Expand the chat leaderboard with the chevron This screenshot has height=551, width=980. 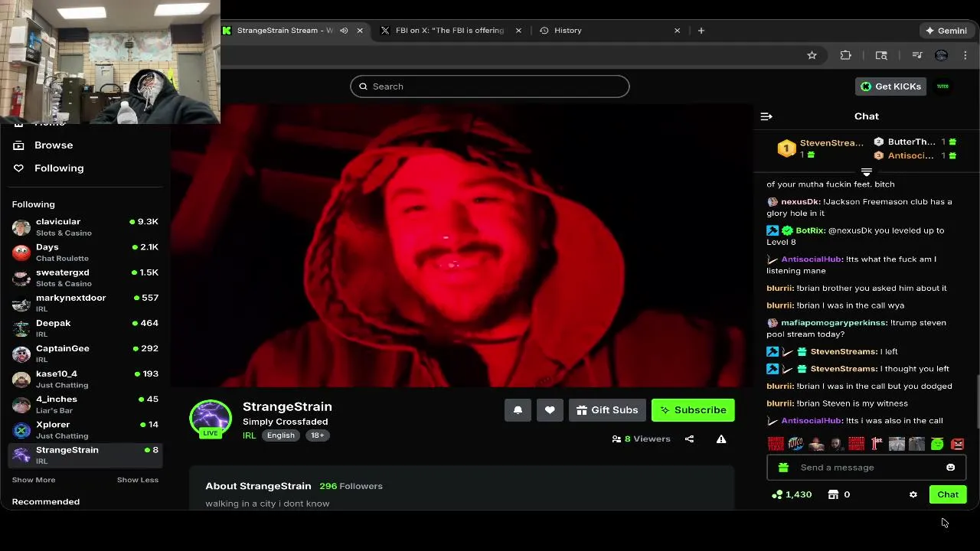867,172
